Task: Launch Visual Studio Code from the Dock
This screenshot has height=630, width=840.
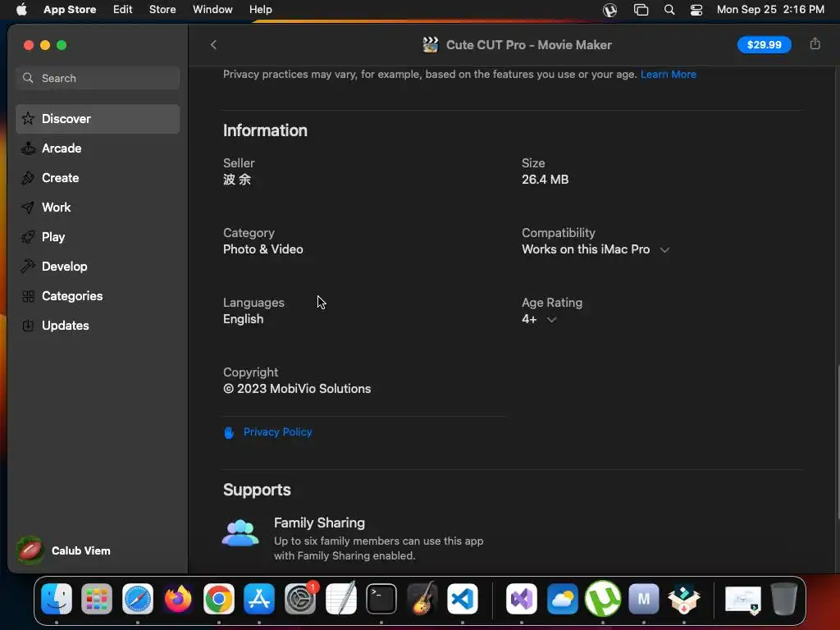Action: (463, 599)
